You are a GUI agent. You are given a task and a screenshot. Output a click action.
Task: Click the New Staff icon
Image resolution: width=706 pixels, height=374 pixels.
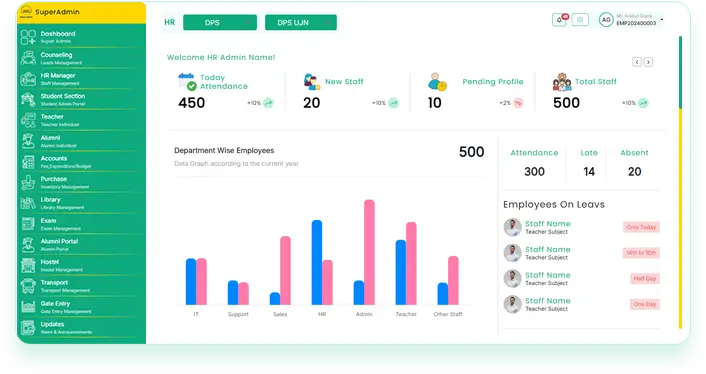311,81
